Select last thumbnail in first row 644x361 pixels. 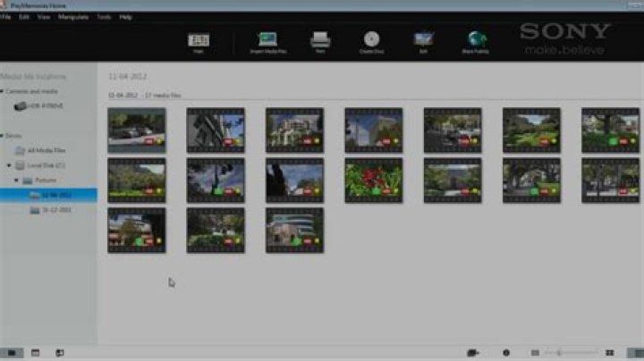[x=611, y=130]
